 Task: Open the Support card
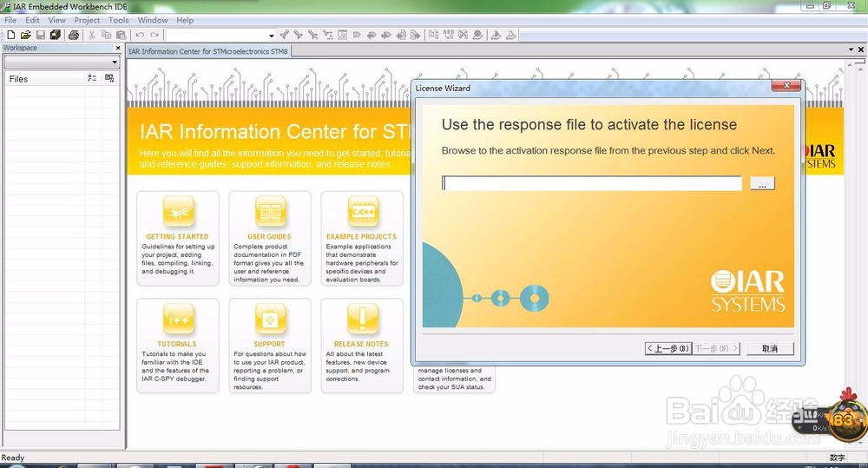tap(270, 346)
